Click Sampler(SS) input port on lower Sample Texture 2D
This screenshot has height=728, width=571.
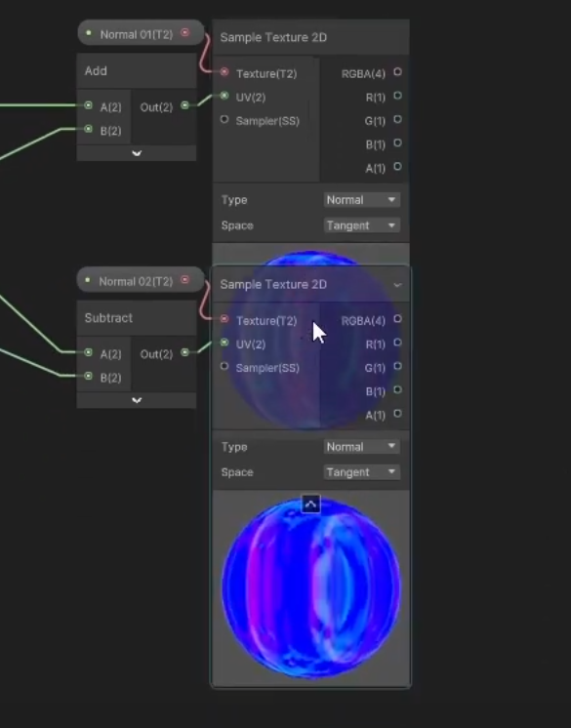click(224, 366)
